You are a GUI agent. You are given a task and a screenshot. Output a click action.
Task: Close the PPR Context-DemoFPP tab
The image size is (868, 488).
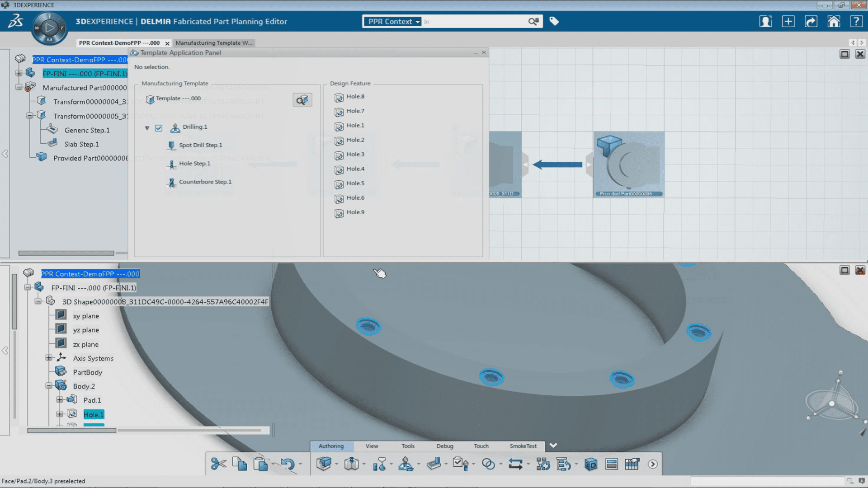click(x=167, y=43)
